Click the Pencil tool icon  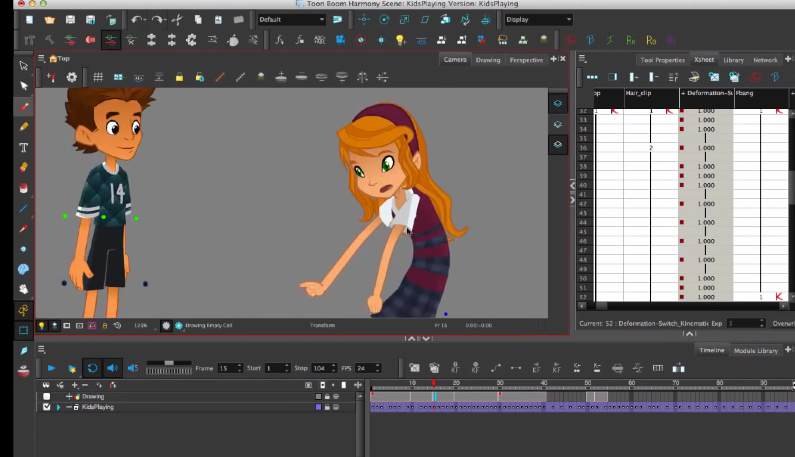pyautogui.click(x=24, y=127)
